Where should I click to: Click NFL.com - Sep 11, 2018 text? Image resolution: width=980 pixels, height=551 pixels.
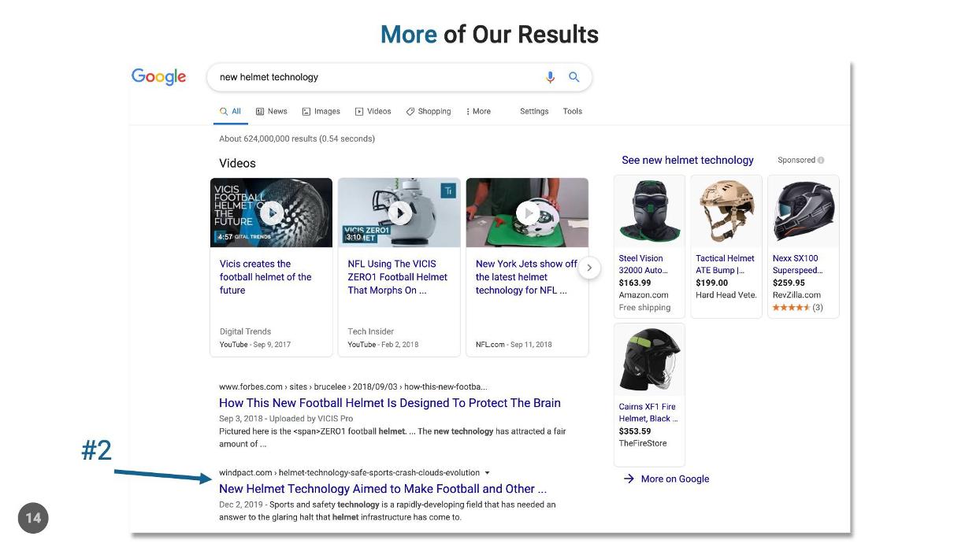[514, 345]
